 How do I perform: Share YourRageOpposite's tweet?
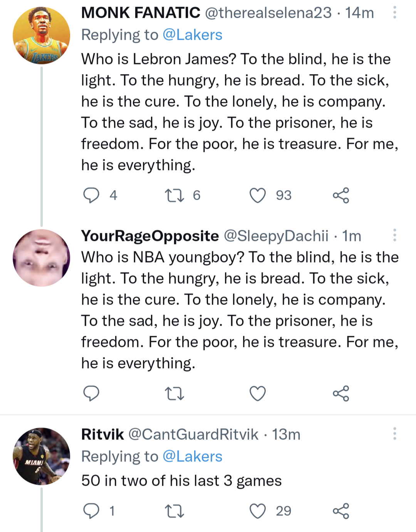tap(341, 393)
